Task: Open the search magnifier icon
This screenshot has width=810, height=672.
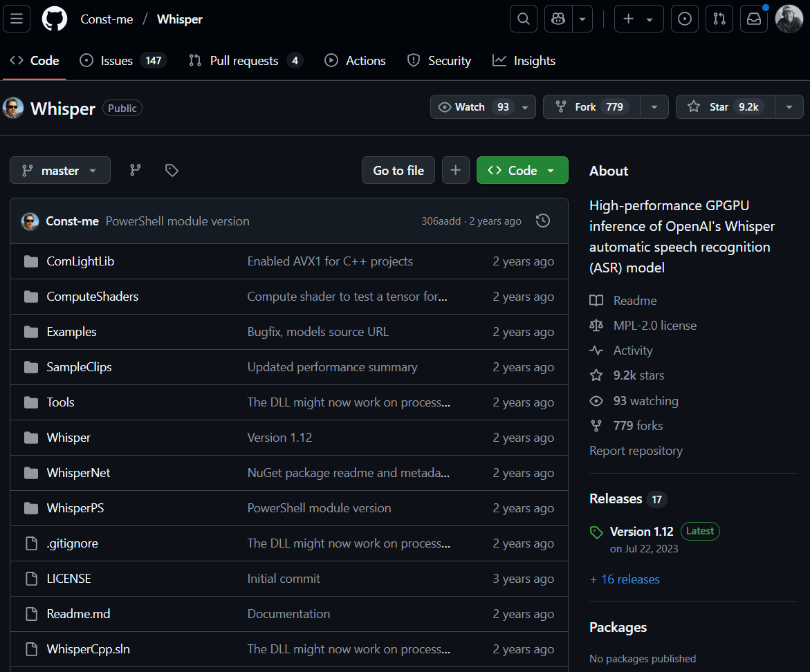Action: [524, 19]
